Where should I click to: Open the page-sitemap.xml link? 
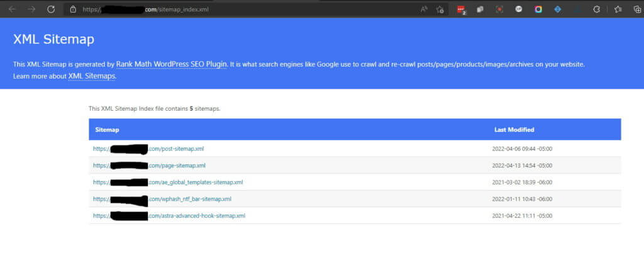tap(149, 166)
